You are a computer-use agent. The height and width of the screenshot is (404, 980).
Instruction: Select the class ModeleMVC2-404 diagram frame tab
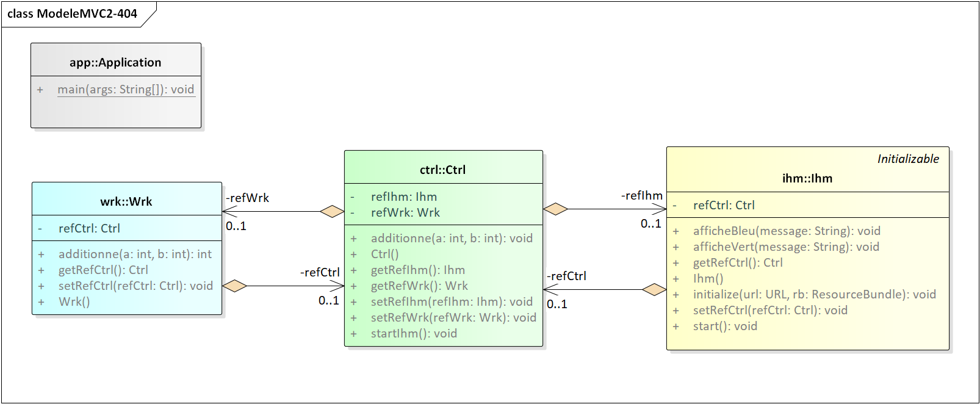73,13
